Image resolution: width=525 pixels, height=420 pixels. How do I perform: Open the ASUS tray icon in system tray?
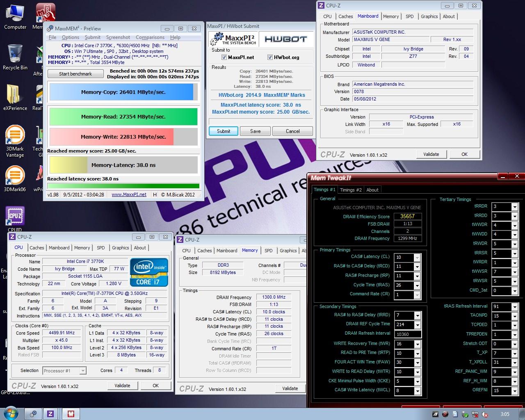coord(435,414)
